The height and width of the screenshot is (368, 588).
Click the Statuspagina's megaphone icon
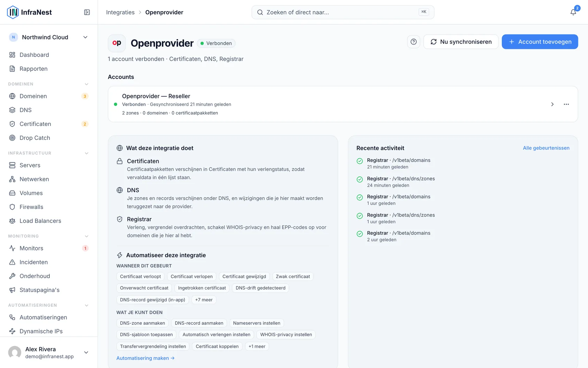[x=12, y=290]
